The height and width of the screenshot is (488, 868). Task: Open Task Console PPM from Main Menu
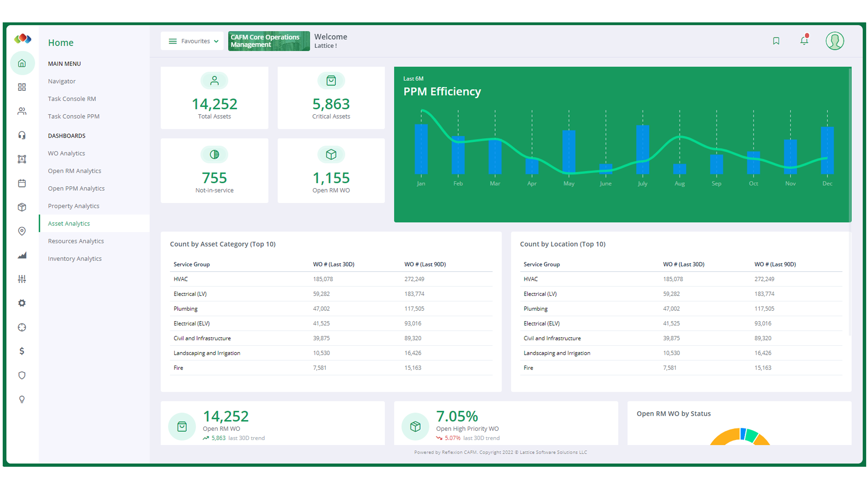click(x=73, y=116)
